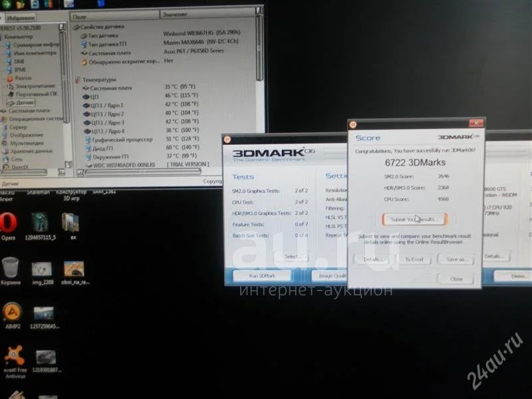The image size is (532, 399).
Task: Click Run 3DMark button
Action: pos(262,276)
